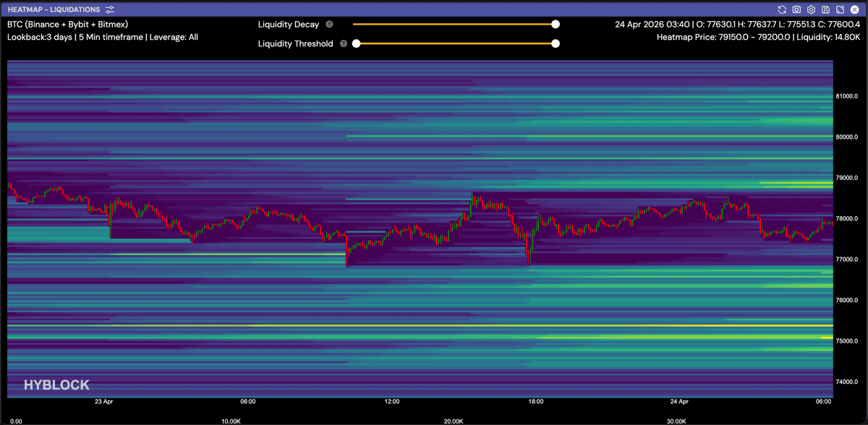Screen dimensions: 868x425
Task: Click the Heatmap - Liquidations title
Action: 54,9
